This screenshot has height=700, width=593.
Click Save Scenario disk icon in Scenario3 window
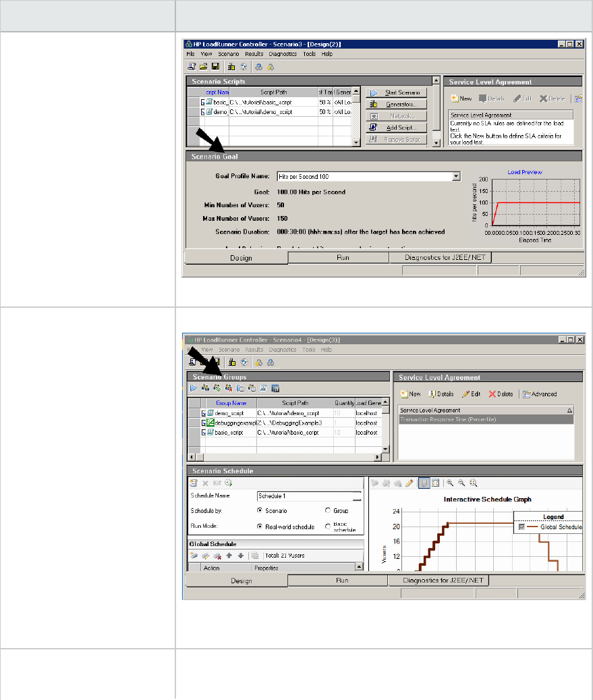[x=215, y=67]
